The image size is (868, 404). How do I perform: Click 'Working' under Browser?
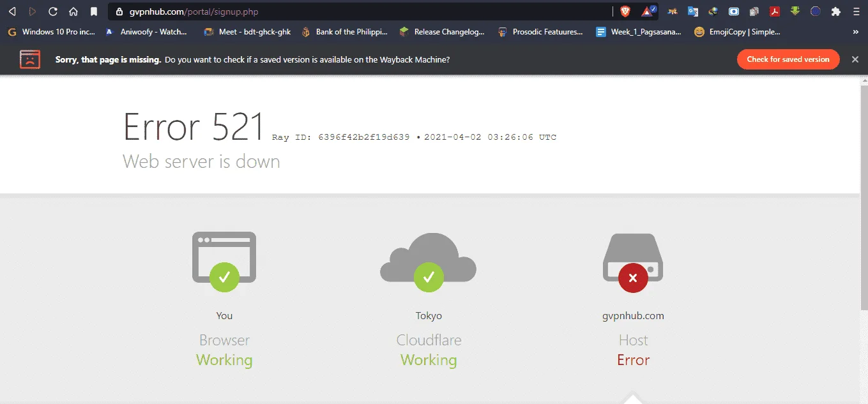pyautogui.click(x=224, y=360)
